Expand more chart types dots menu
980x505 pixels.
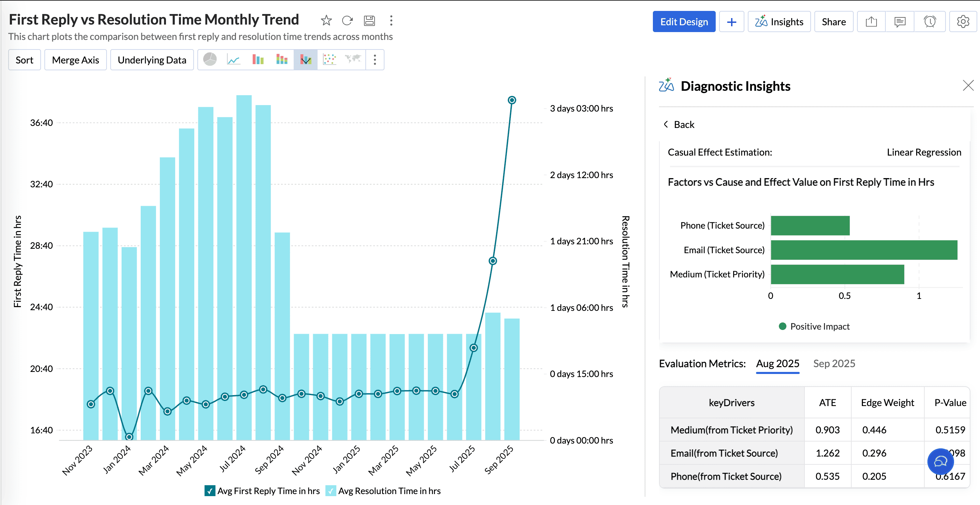(x=375, y=60)
